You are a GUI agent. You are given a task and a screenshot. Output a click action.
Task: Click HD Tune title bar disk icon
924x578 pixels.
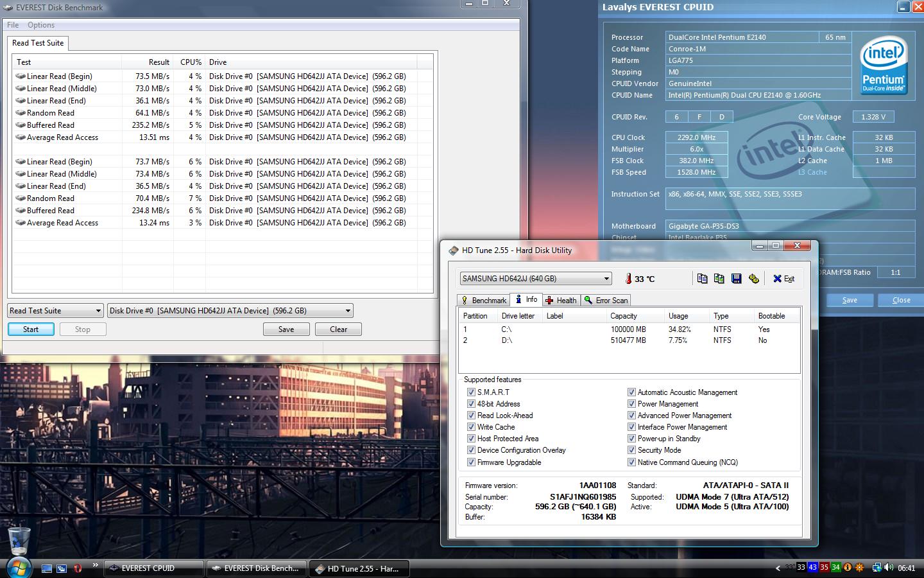pyautogui.click(x=454, y=250)
